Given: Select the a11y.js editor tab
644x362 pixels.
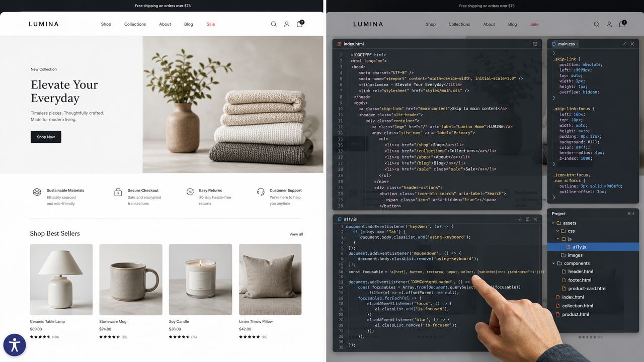Looking at the screenshot, I should [x=347, y=219].
